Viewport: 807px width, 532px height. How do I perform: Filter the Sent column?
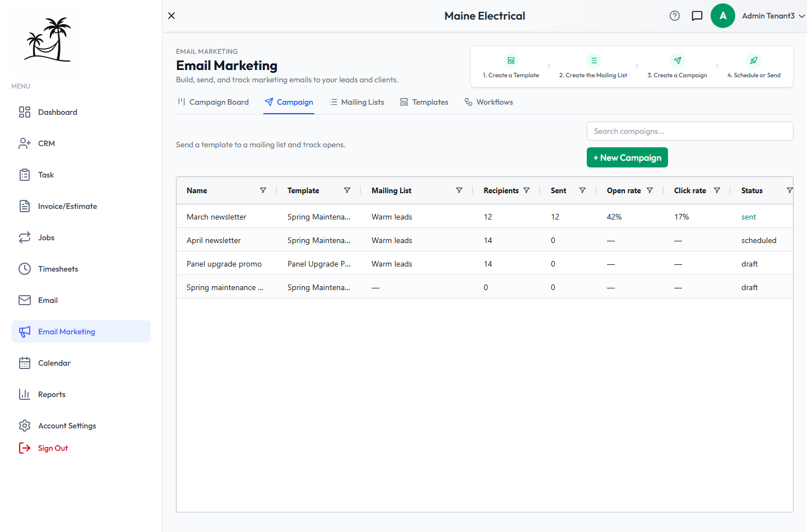coord(582,190)
